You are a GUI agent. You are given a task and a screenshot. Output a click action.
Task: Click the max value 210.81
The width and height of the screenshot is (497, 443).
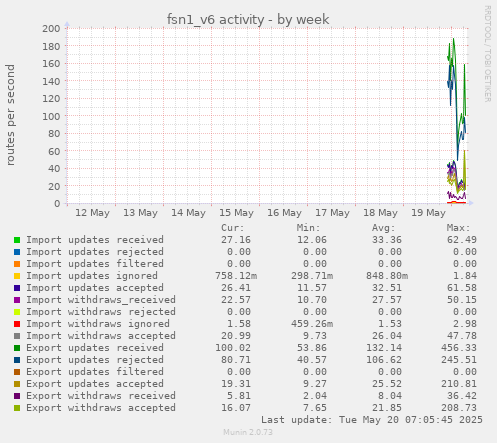[459, 384]
